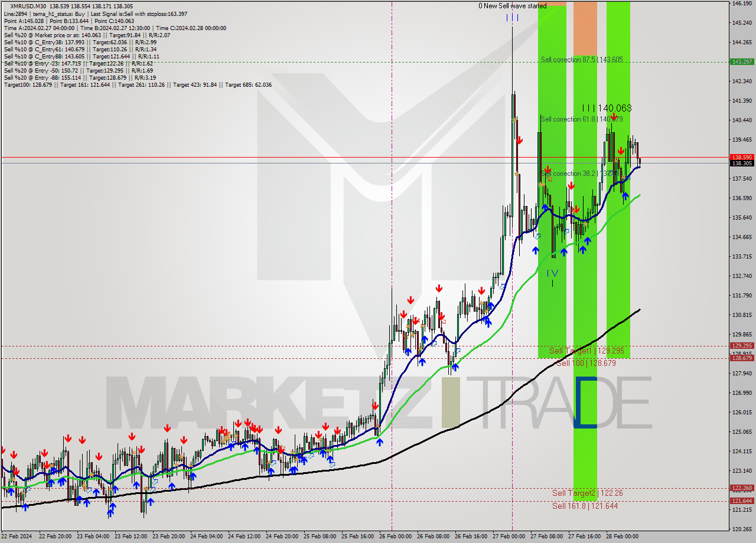Click the 126.990 price axis value
The image size is (756, 543).
coord(742,393)
